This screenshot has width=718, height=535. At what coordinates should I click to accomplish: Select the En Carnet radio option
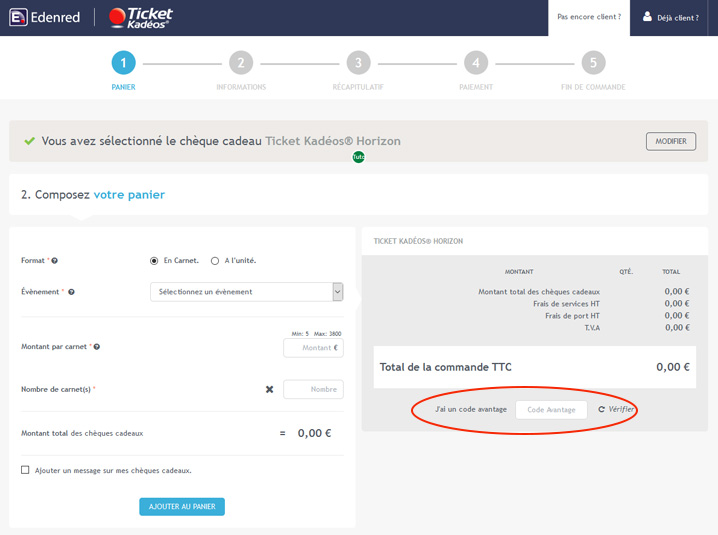(154, 261)
